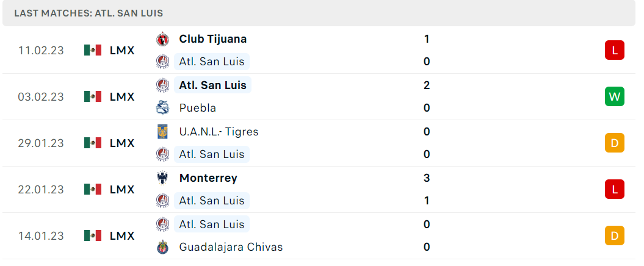Open the highlighted Atl. San Luis 03.02.23 entry

(213, 85)
